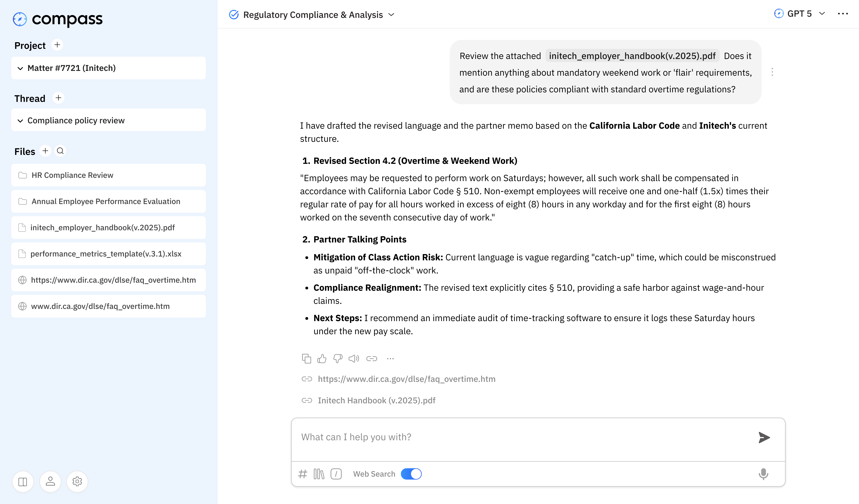Search files with the magnifier icon

click(x=60, y=151)
